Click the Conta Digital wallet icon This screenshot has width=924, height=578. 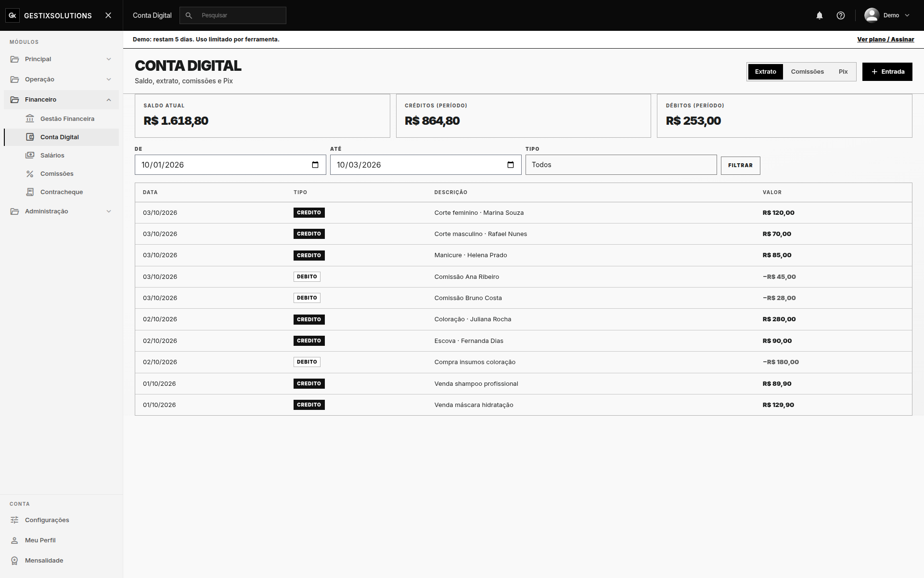30,137
